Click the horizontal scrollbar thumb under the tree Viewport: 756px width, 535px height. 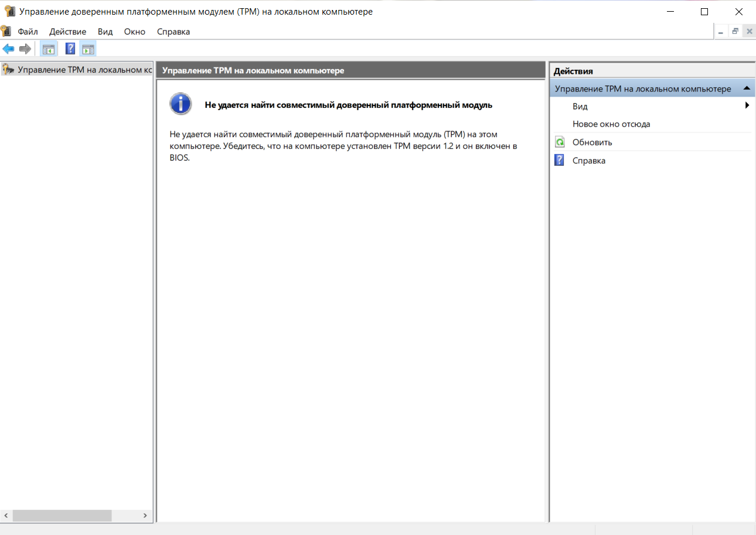(62, 516)
